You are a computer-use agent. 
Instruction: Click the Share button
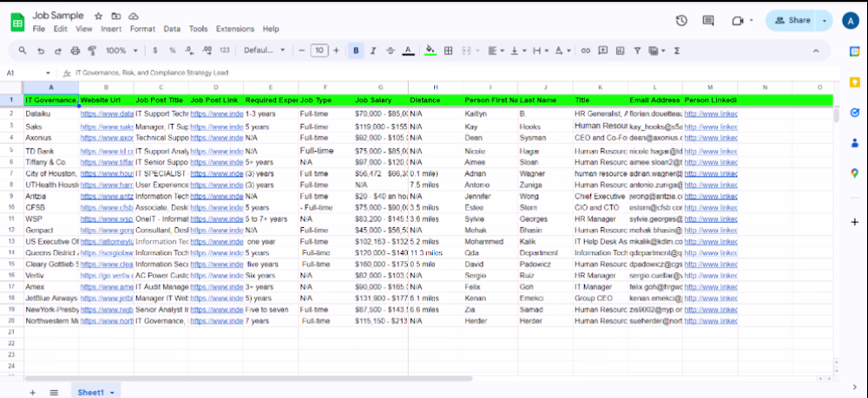[x=792, y=21]
